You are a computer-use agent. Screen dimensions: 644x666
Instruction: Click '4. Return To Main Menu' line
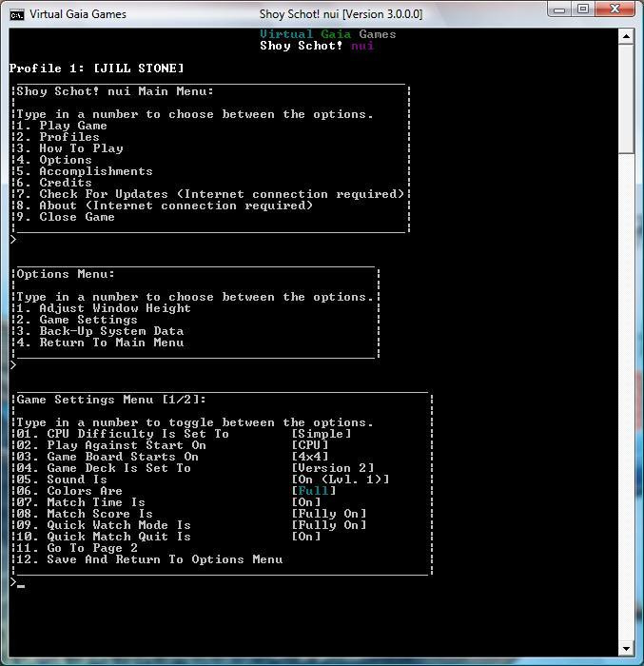tap(100, 343)
